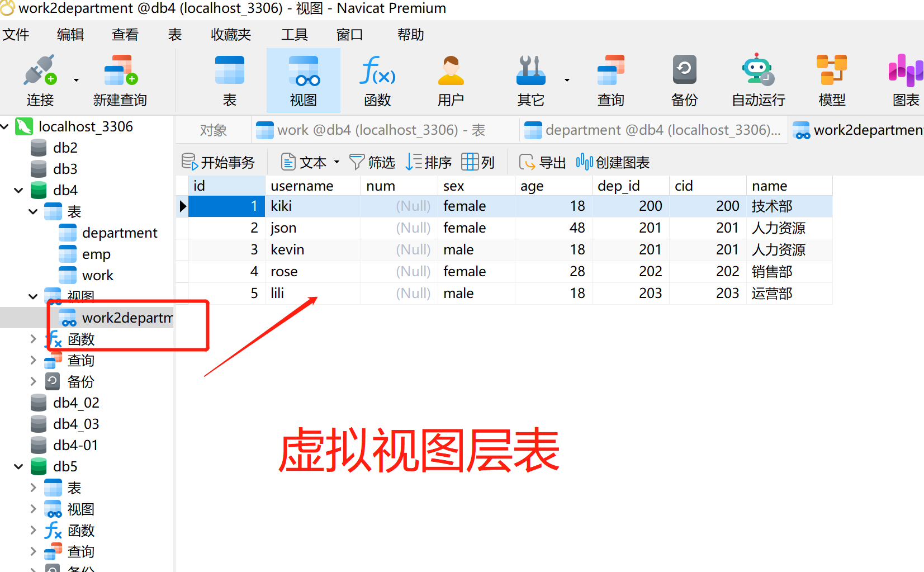Select the Table (表) toolbar icon
The width and height of the screenshot is (924, 572).
[230, 70]
